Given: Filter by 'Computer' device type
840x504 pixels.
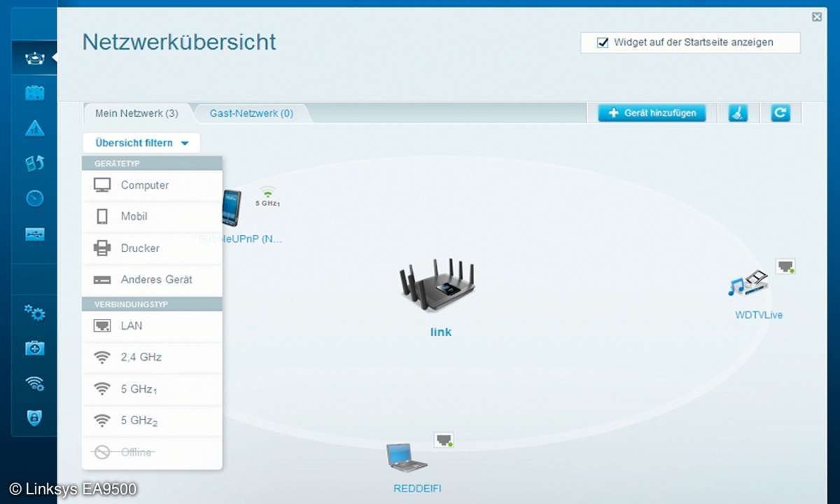Looking at the screenshot, I should point(152,185).
